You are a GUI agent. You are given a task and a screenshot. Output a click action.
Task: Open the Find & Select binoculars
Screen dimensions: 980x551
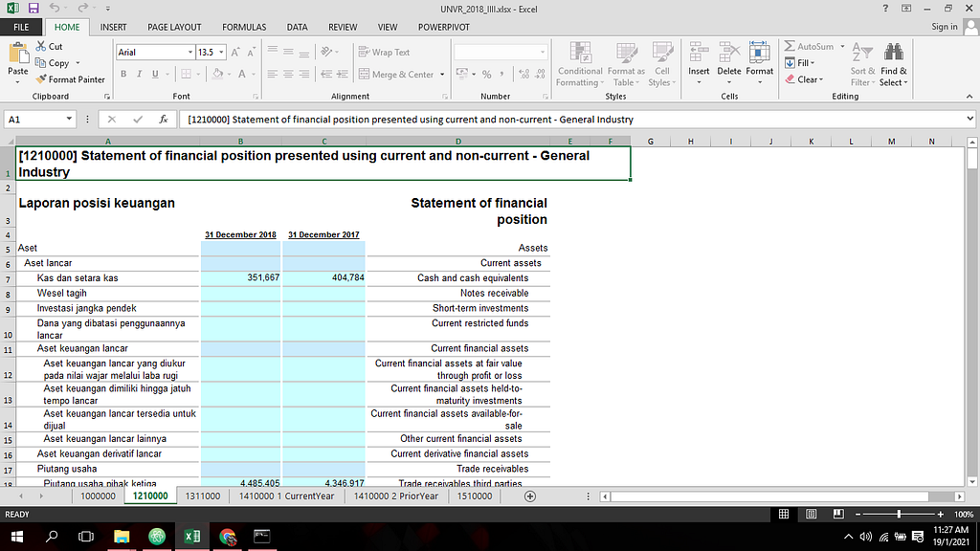coord(893,64)
